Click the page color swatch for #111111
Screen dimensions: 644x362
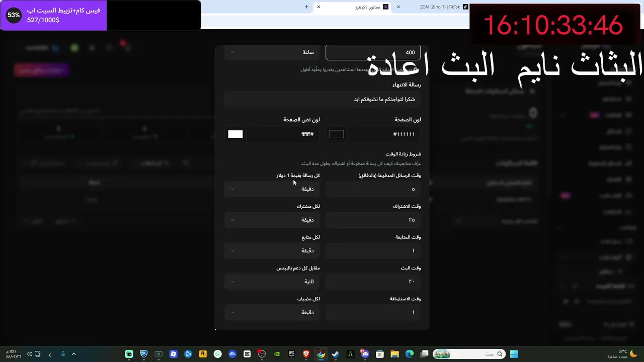(337, 134)
